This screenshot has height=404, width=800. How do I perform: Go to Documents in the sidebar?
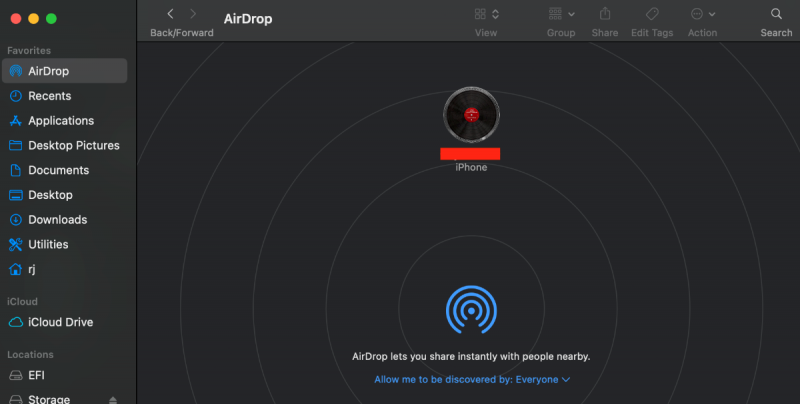pyautogui.click(x=64, y=170)
